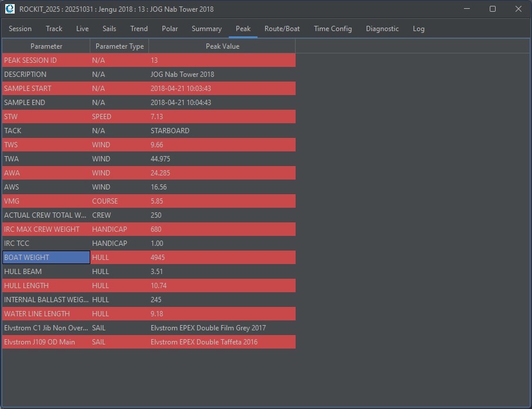
Task: Open the Session tab
Action: (x=21, y=29)
